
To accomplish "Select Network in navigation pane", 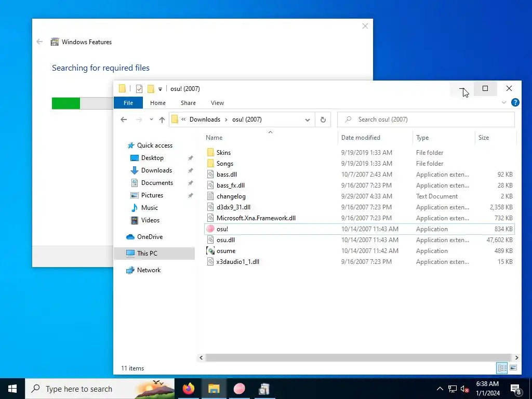I will coord(149,270).
